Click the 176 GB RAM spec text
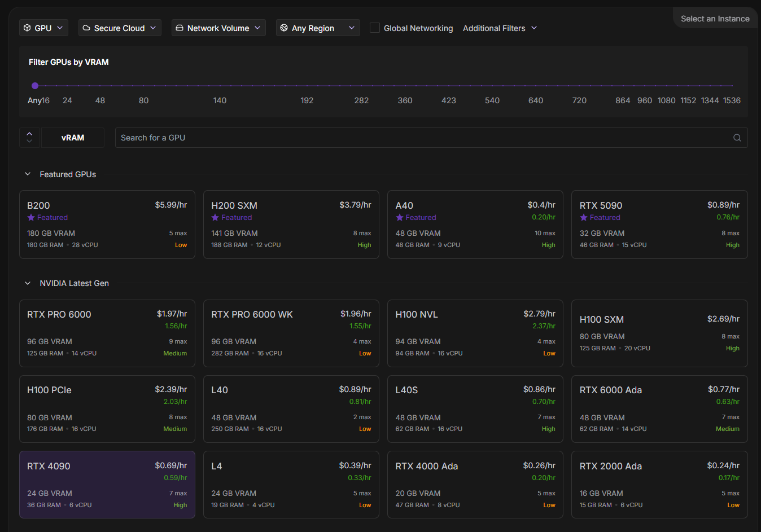Image resolution: width=761 pixels, height=532 pixels. (x=45, y=429)
